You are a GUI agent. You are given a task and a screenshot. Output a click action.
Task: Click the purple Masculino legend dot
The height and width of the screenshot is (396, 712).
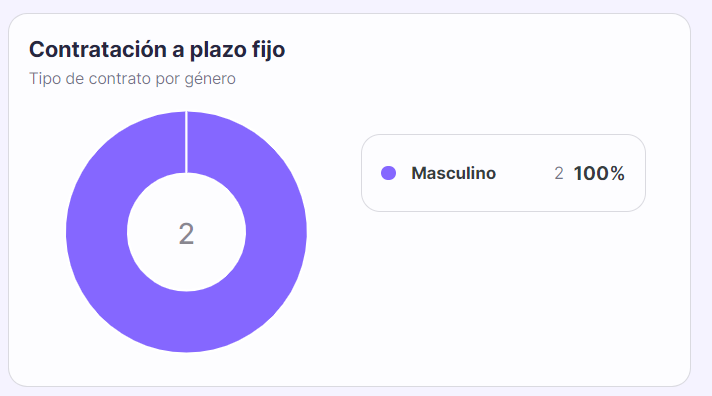click(388, 173)
